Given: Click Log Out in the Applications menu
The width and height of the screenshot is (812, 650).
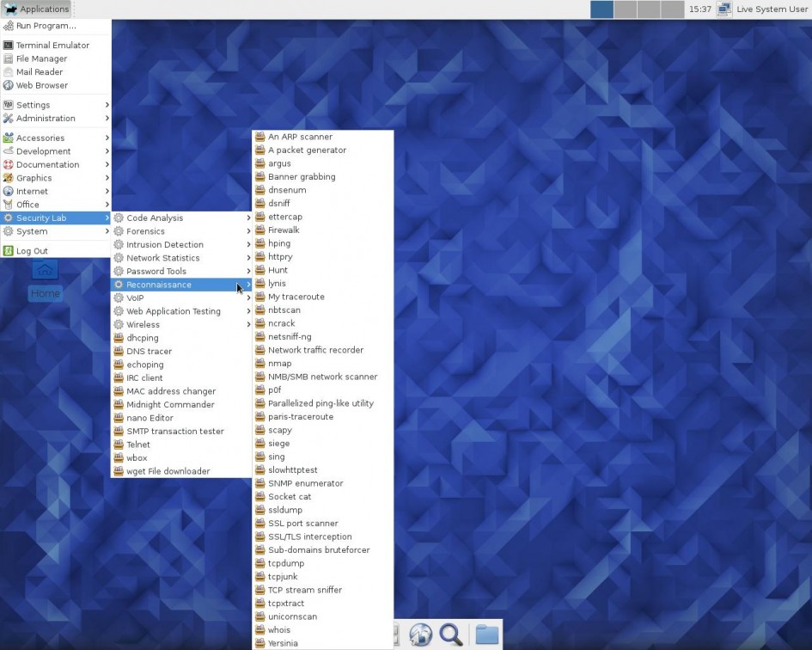Looking at the screenshot, I should 34,250.
